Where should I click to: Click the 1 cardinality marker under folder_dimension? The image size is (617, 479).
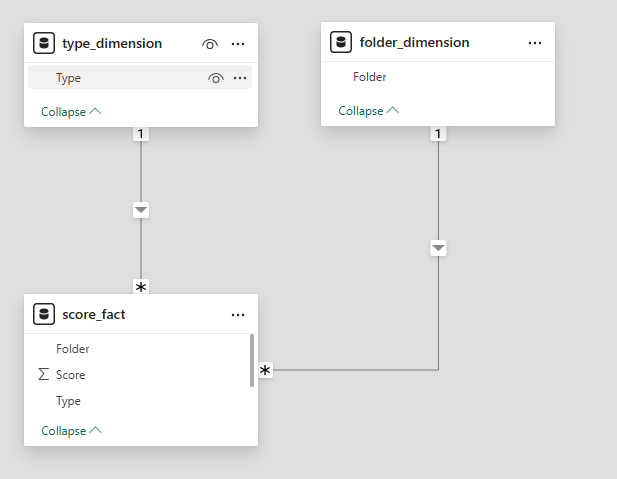[x=438, y=134]
